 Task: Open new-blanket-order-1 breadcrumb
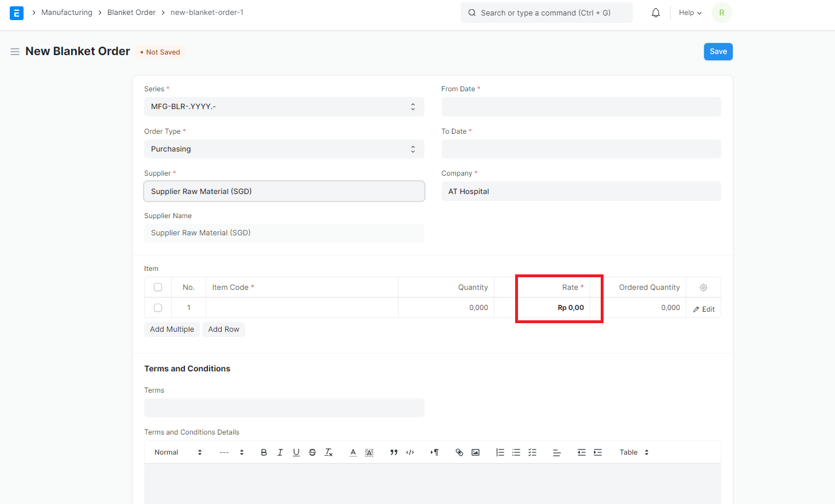[x=207, y=13]
